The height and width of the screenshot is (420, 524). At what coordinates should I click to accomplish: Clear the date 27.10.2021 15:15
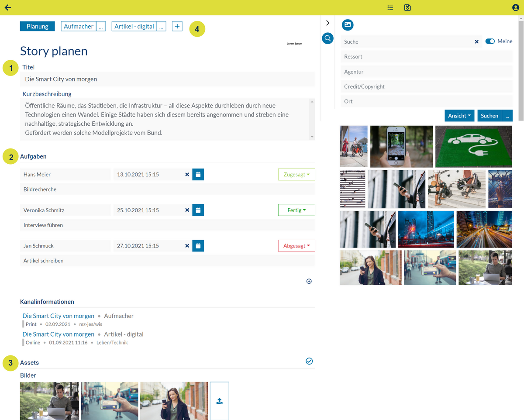click(187, 246)
